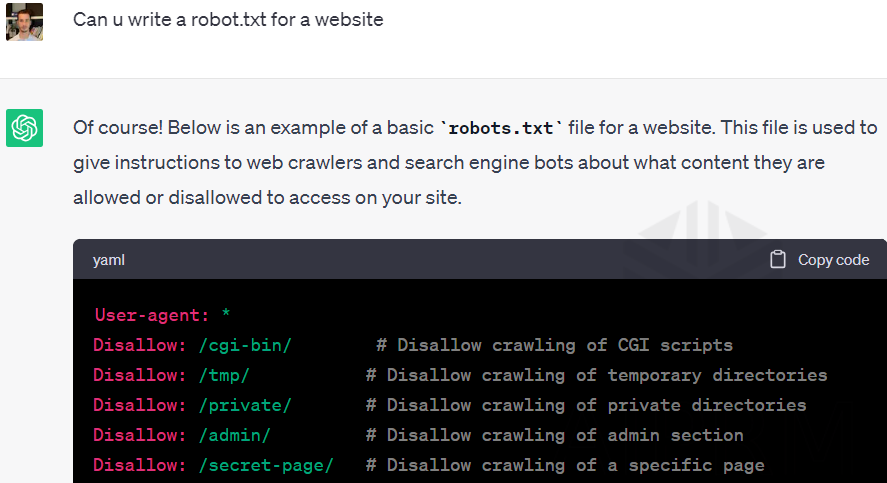The height and width of the screenshot is (483, 887).
Task: Click the '/secret-page/' disallow path
Action: (x=266, y=465)
